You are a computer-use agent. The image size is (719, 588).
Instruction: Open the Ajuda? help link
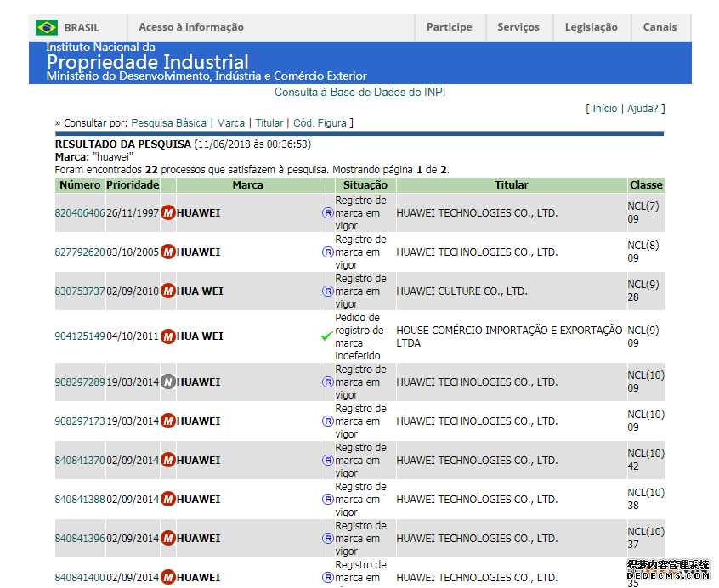643,109
